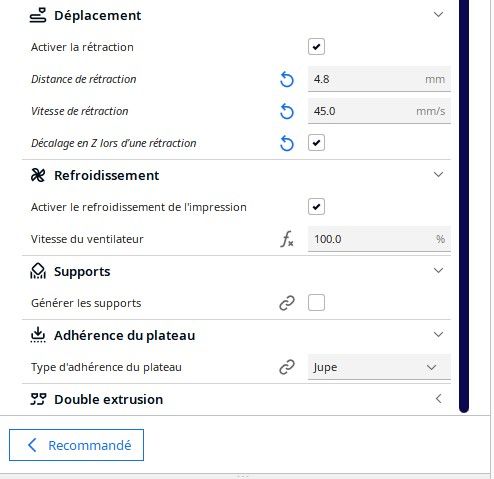
Task: Enable Générer les supports checkbox
Action: (x=316, y=303)
